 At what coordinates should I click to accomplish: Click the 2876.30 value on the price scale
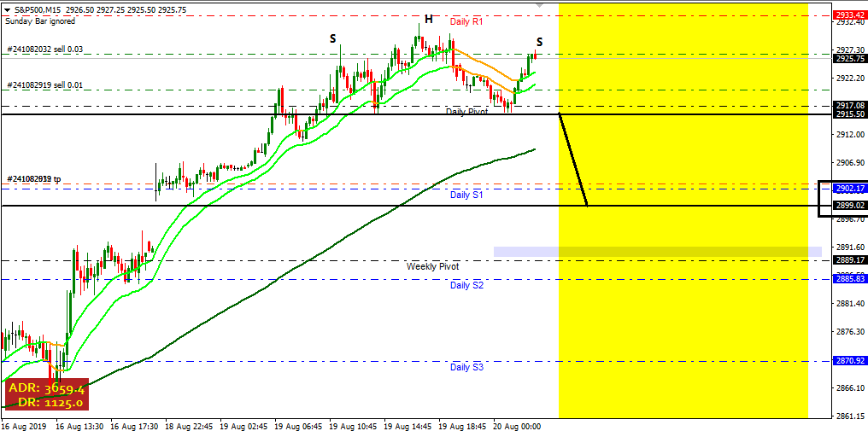pyautogui.click(x=850, y=331)
